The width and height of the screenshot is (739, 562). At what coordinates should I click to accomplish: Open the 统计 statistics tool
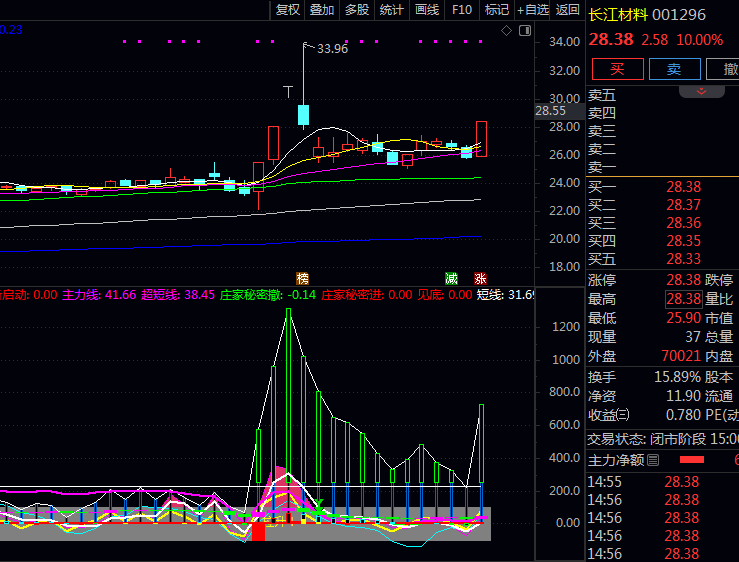pos(392,10)
